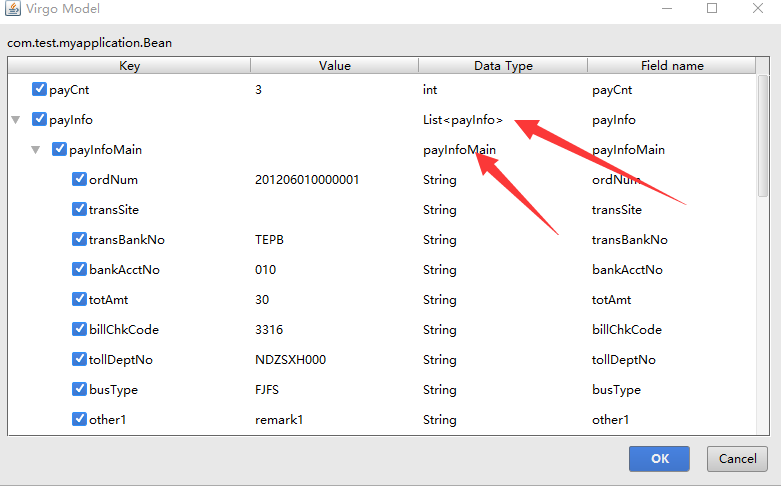This screenshot has height=486, width=781.
Task: Click the Data Type column header
Action: point(503,66)
